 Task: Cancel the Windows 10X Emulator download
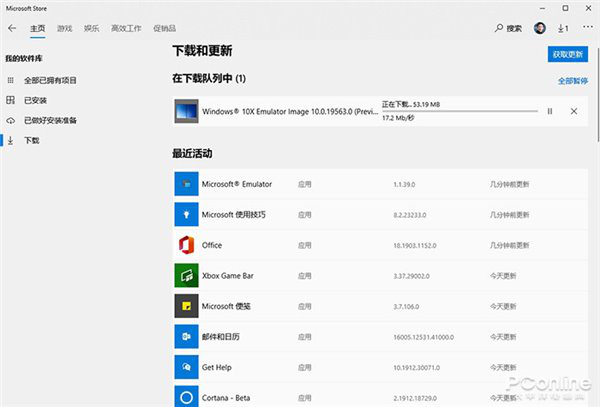[x=573, y=111]
